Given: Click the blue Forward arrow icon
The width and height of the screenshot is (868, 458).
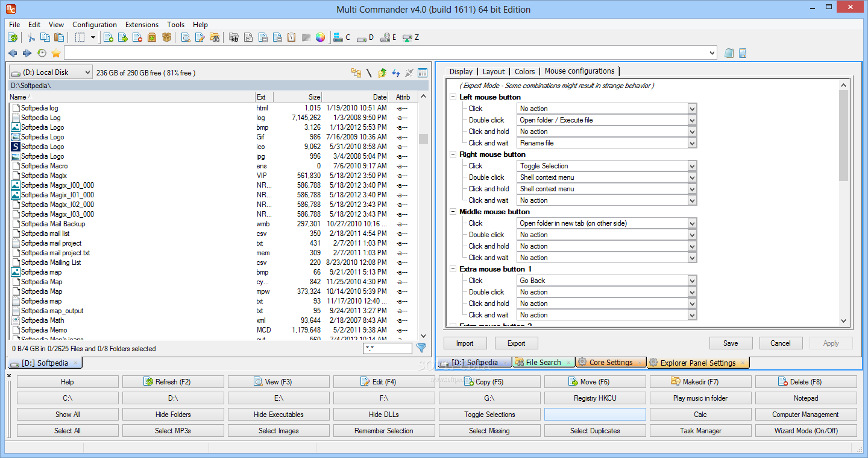Looking at the screenshot, I should pos(27,53).
